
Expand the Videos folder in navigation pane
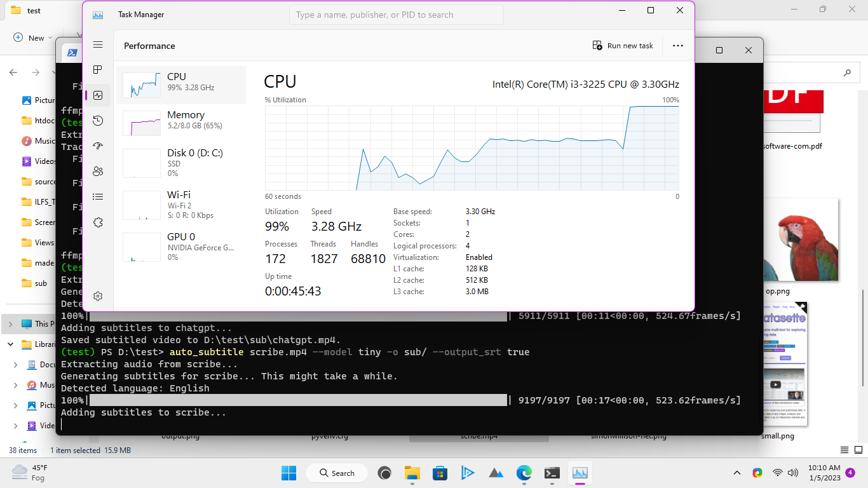pos(15,425)
